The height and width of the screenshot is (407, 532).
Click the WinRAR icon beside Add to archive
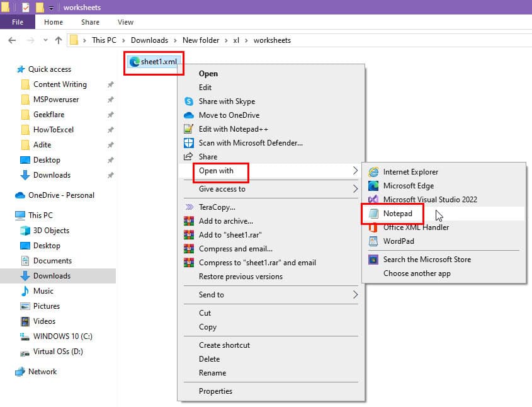tap(189, 221)
